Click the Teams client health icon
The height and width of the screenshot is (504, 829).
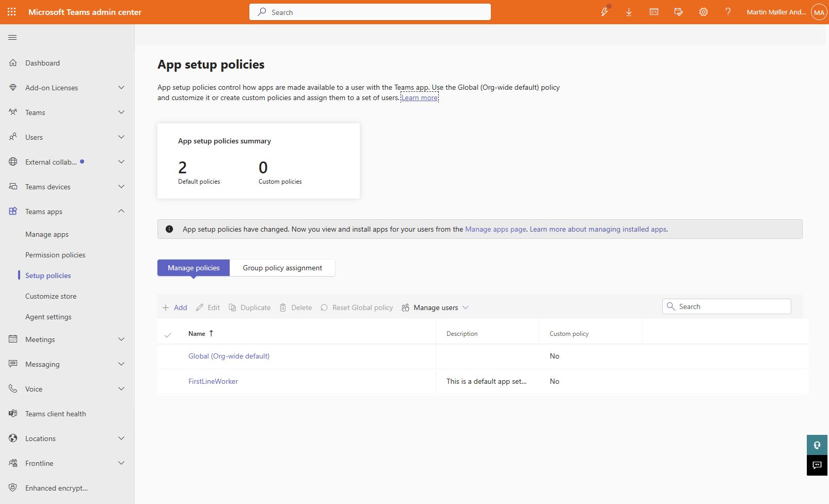point(13,414)
